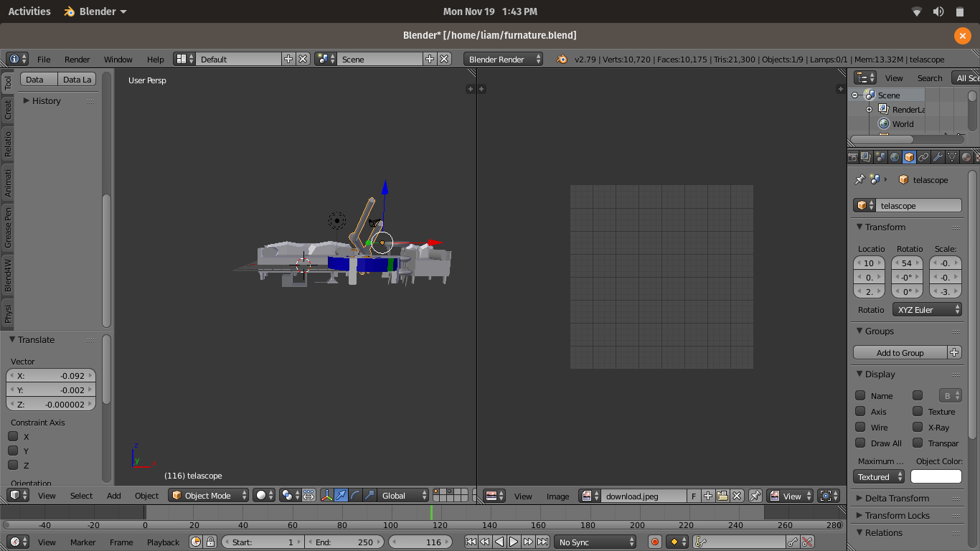The height and width of the screenshot is (551, 980).
Task: Open the Render menu
Action: click(77, 60)
